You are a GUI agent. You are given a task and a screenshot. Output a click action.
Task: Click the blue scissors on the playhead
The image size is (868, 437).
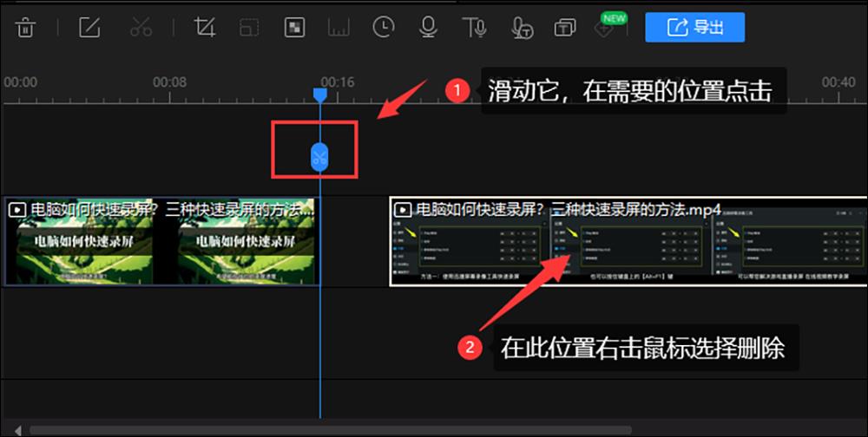pyautogui.click(x=319, y=157)
